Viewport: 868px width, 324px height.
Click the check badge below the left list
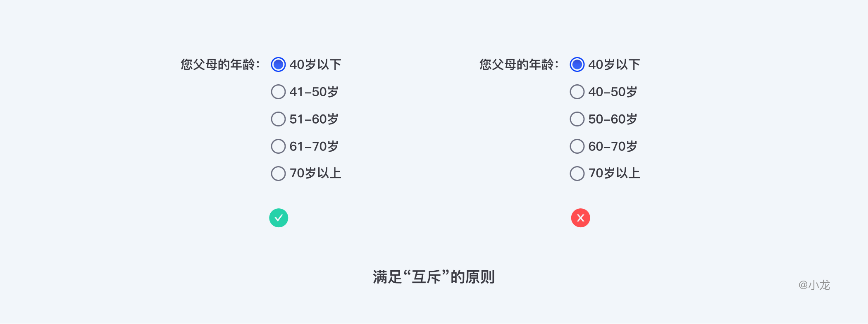(x=278, y=218)
